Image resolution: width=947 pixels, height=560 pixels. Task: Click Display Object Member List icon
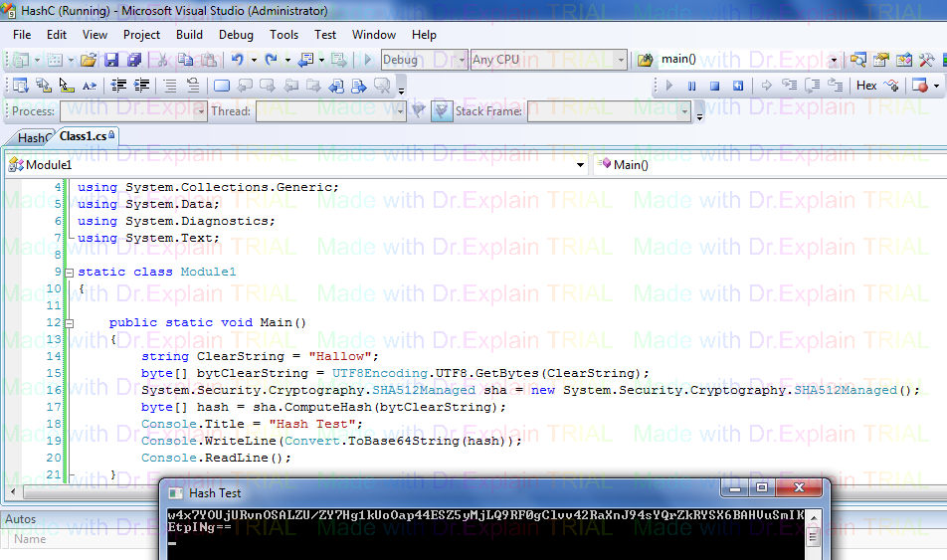[21, 86]
